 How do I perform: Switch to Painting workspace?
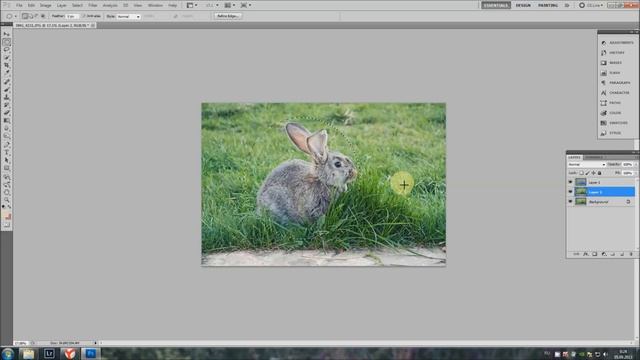[x=548, y=5]
